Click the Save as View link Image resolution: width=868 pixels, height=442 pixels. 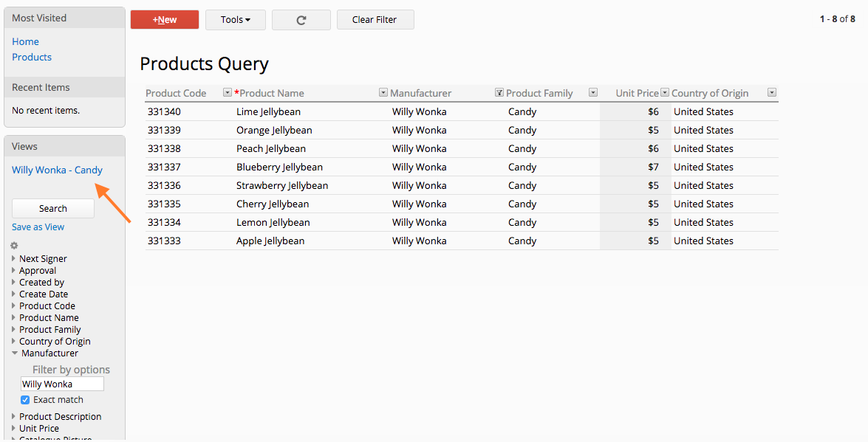(38, 227)
